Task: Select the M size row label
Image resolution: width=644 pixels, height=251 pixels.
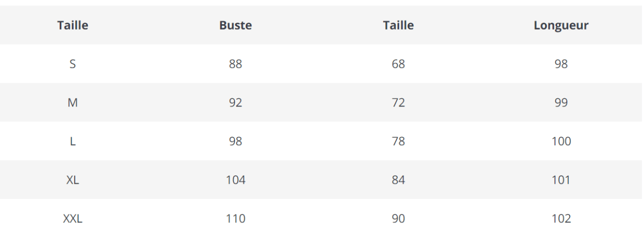Action: 72,103
